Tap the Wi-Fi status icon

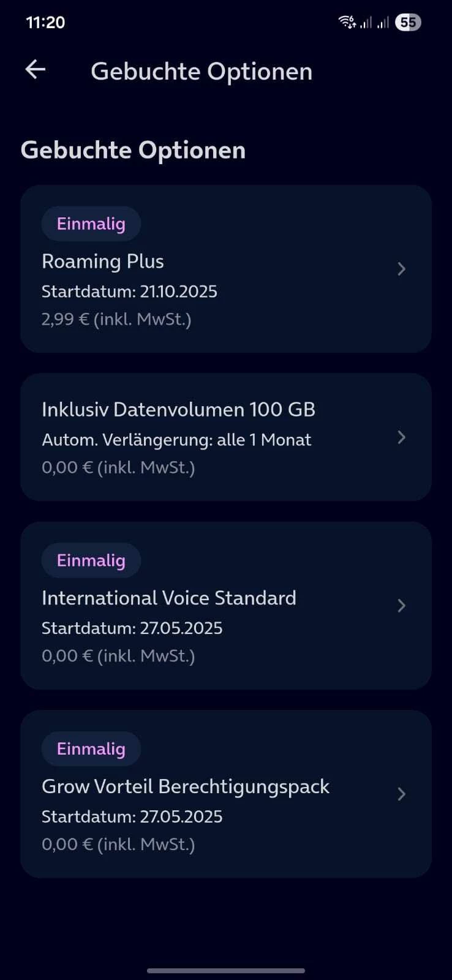click(x=347, y=23)
